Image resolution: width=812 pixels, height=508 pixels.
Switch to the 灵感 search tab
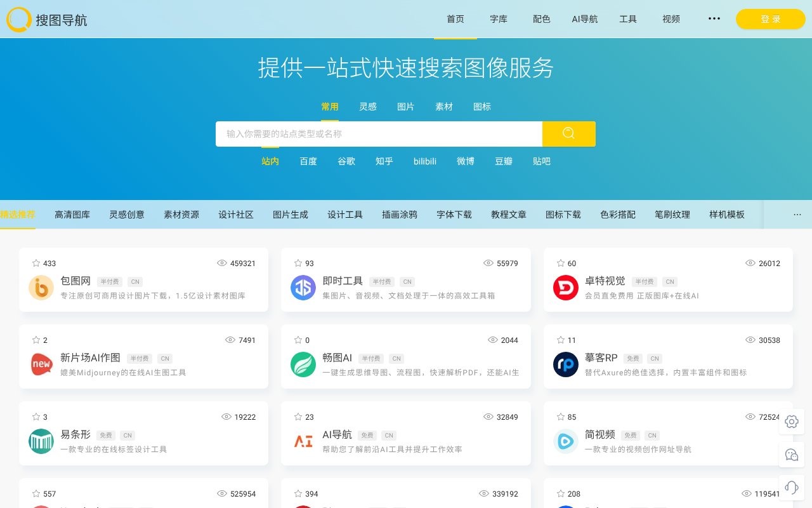368,107
